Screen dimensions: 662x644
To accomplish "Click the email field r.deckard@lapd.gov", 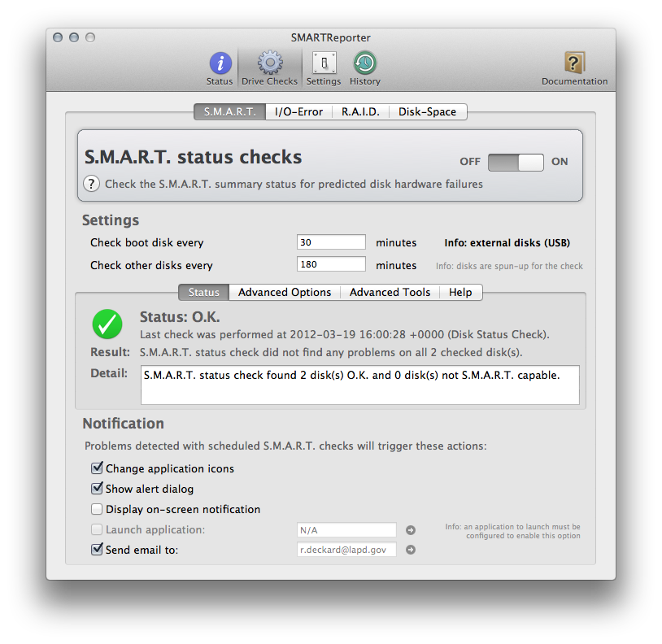I will tap(346, 550).
